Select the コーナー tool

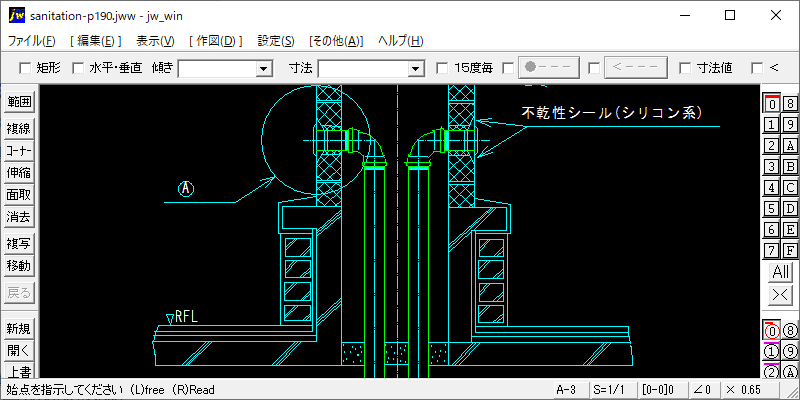[x=19, y=151]
